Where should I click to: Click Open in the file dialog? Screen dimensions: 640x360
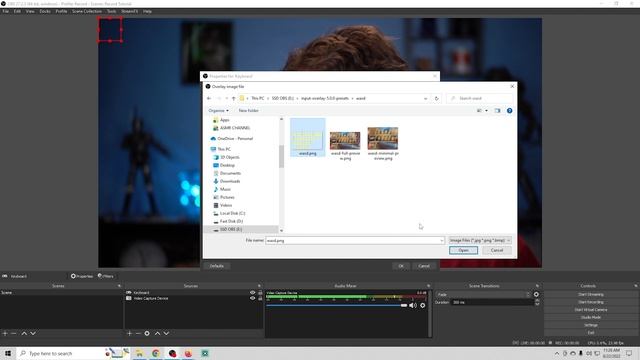pos(463,250)
